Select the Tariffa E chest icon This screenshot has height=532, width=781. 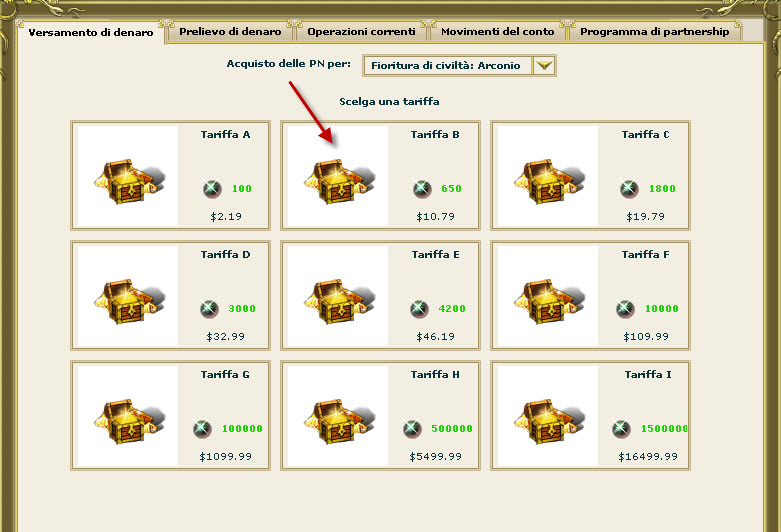339,301
